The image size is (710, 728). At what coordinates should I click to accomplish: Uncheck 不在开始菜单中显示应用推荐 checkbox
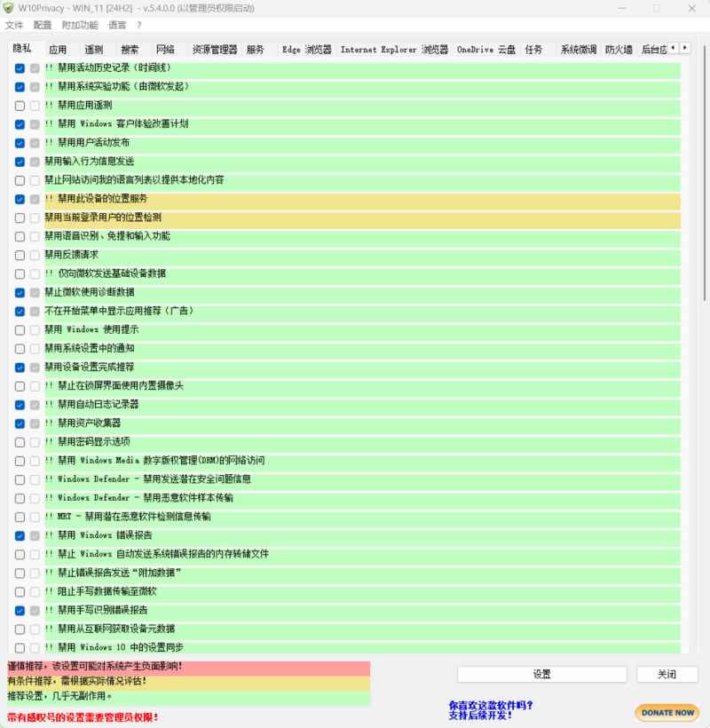pos(20,312)
